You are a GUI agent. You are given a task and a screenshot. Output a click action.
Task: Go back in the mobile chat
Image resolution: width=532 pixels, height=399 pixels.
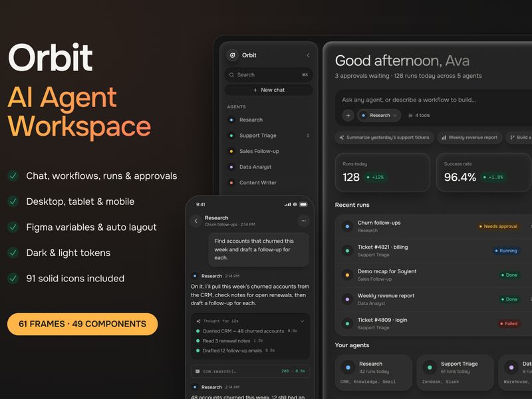tap(196, 221)
